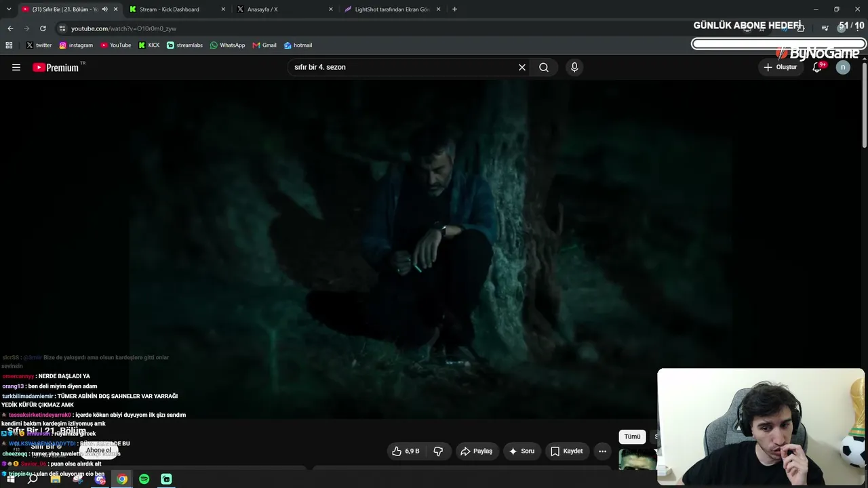
Task: Start voice search with the microphone
Action: [x=574, y=67]
